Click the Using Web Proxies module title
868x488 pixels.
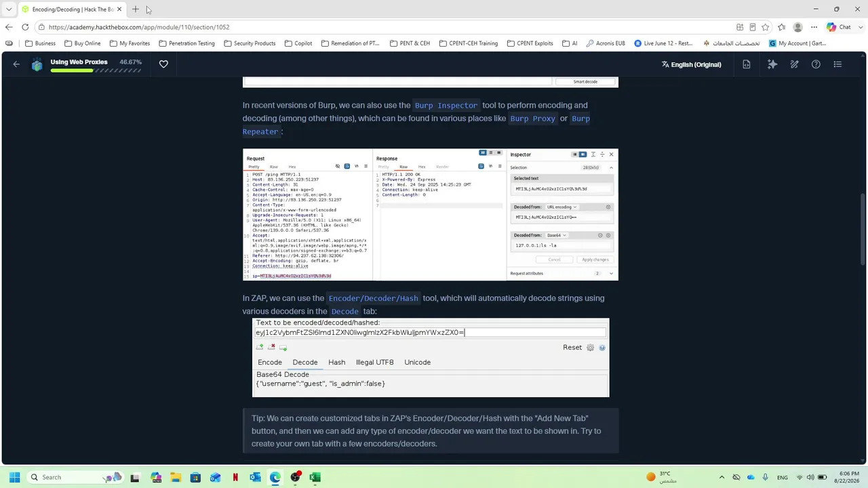coord(79,62)
